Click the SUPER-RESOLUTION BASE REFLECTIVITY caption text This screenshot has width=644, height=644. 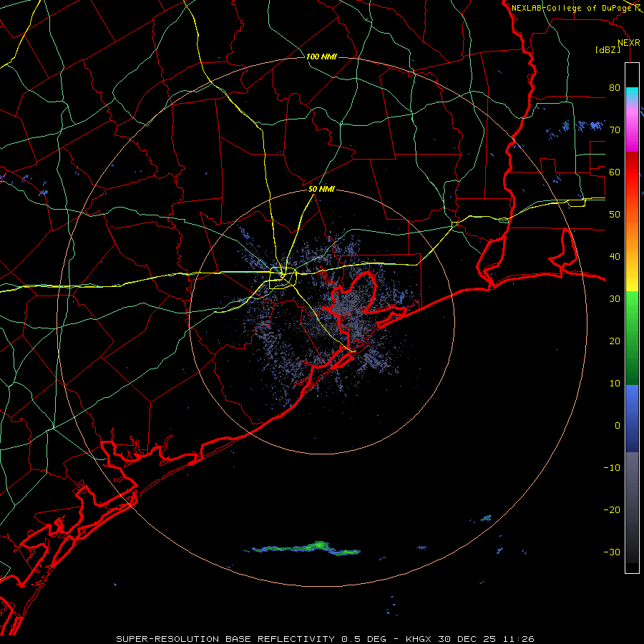pyautogui.click(x=225, y=639)
